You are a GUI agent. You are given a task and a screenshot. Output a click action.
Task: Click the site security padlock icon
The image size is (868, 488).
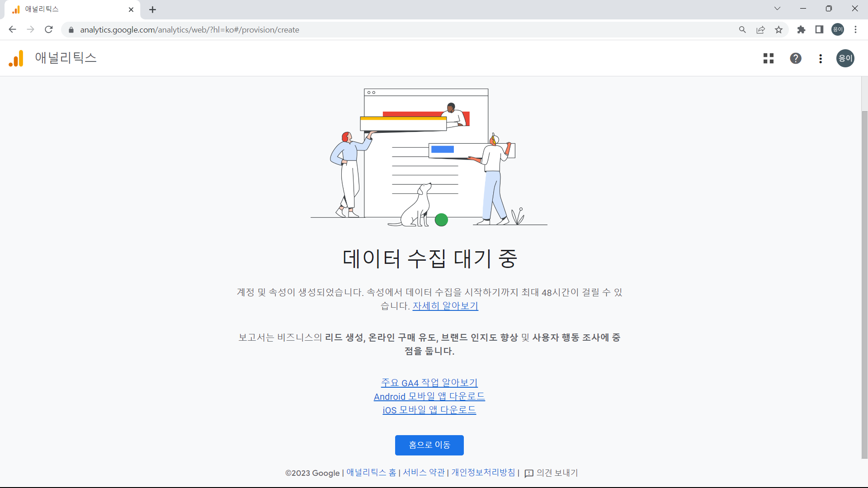coord(71,30)
